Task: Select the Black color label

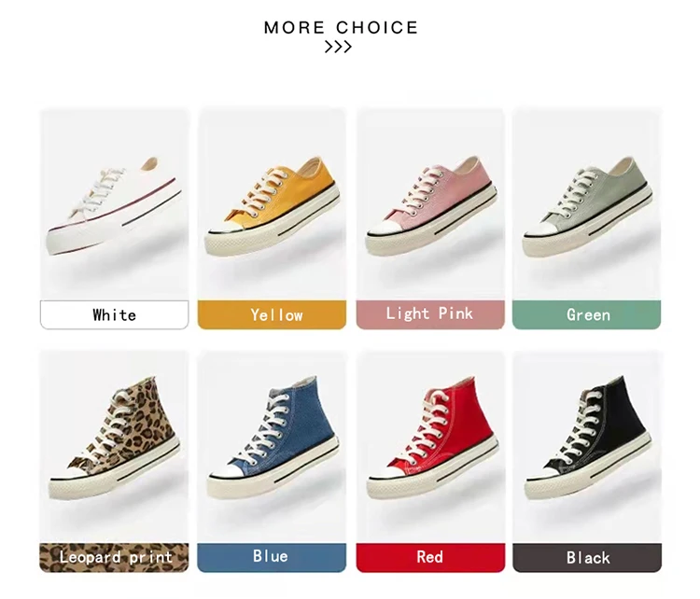Action: [x=587, y=558]
